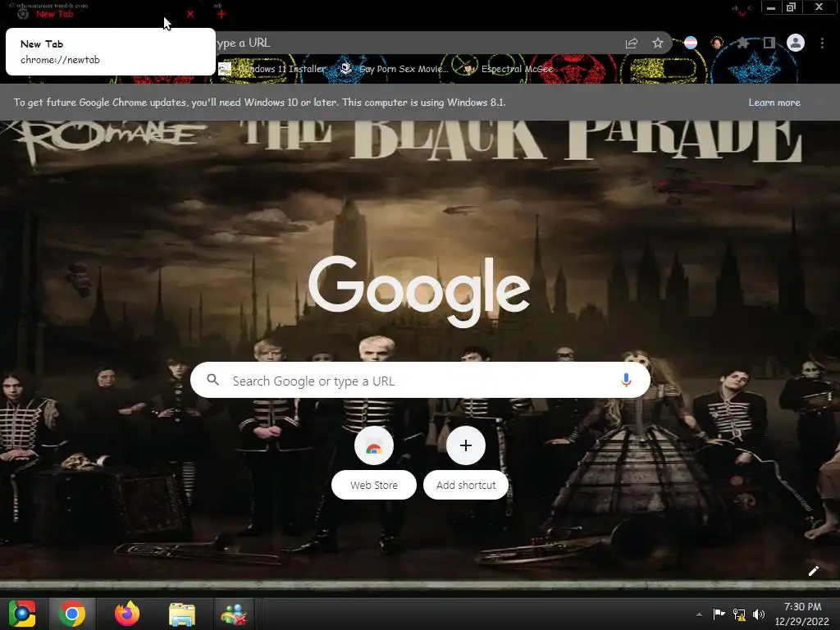Click the Chrome taskbar icon
This screenshot has width=840, height=630.
72,614
